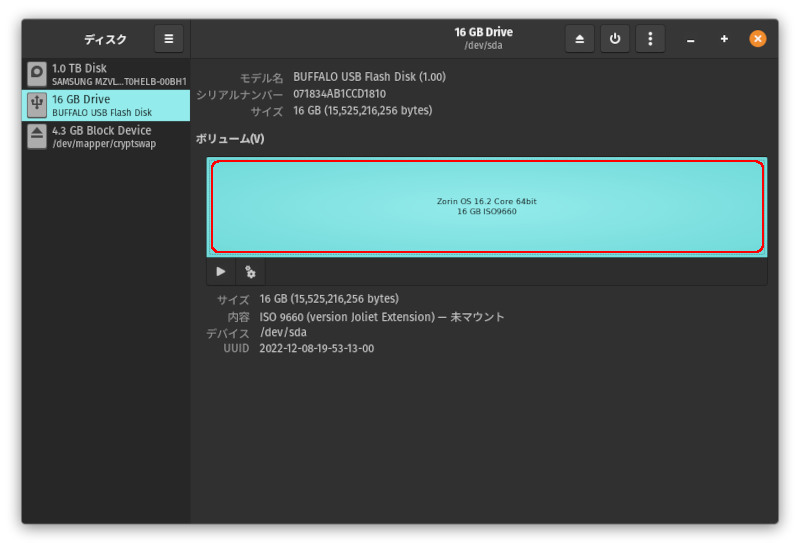Image resolution: width=800 pixels, height=548 pixels.
Task: Click the ディスク title in the sidebar header
Action: [x=105, y=39]
